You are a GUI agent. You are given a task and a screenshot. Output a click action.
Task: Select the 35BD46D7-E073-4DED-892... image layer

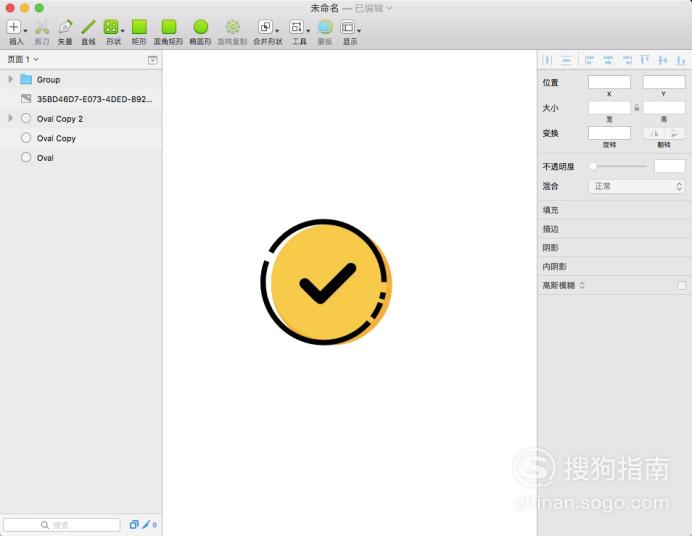point(81,99)
